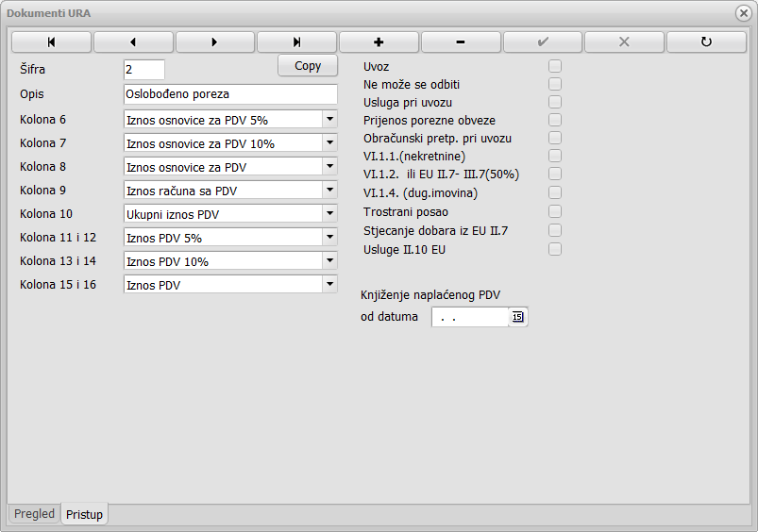The image size is (758, 532).
Task: Toggle the Trostrani posao checkbox
Action: (555, 212)
